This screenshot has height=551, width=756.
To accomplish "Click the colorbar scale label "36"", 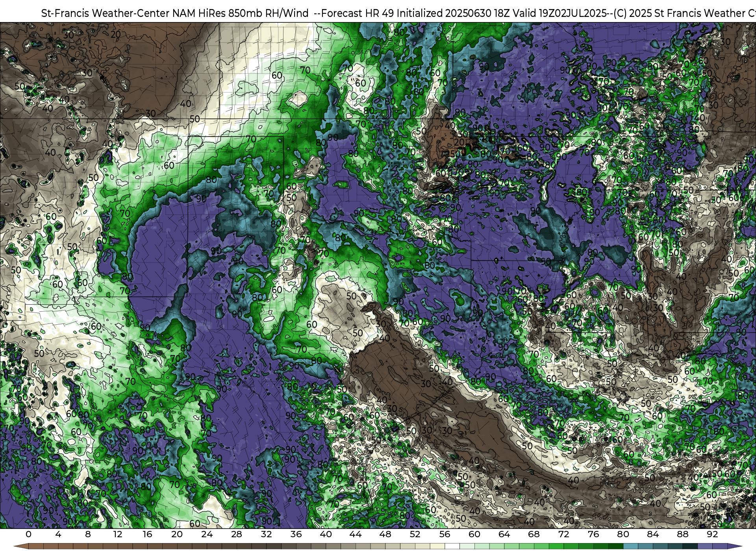I will pyautogui.click(x=296, y=534).
